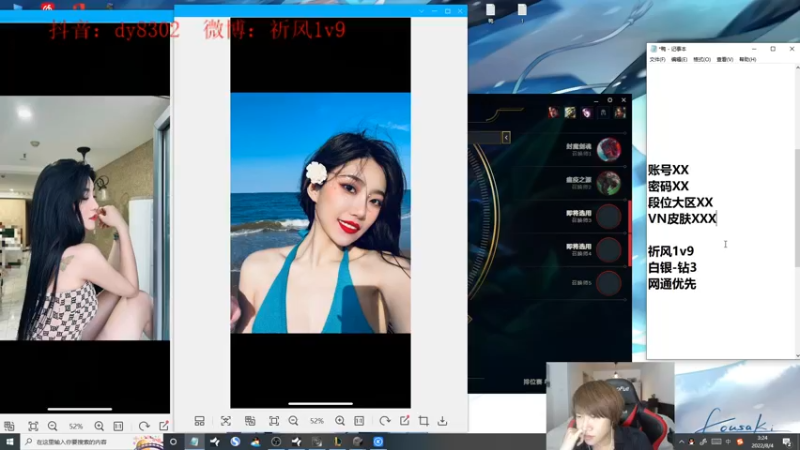The image size is (800, 450).
Task: Expand hidden system tray icons
Action: click(x=682, y=442)
